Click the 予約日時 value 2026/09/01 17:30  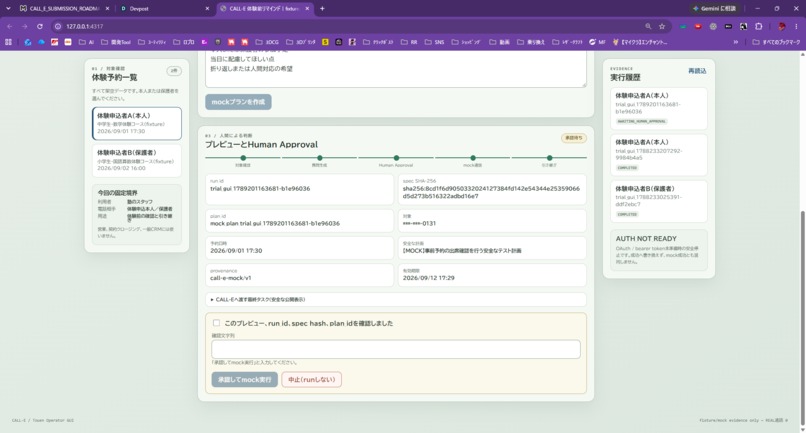pos(236,251)
